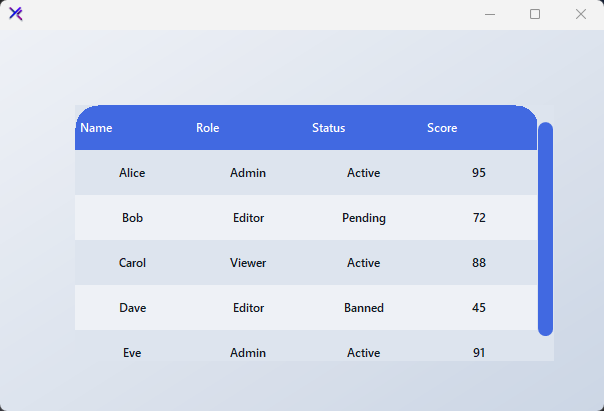Screen dimensions: 604x411
Task: Sort by the Score column header
Action: pos(479,127)
